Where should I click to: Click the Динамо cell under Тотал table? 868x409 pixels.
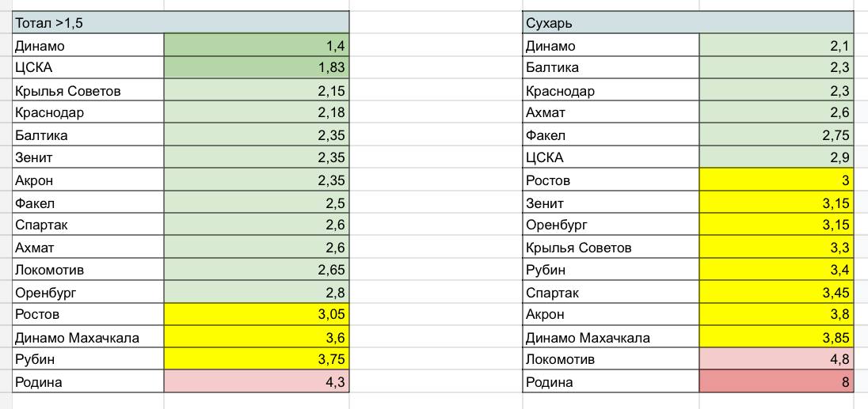coord(88,46)
